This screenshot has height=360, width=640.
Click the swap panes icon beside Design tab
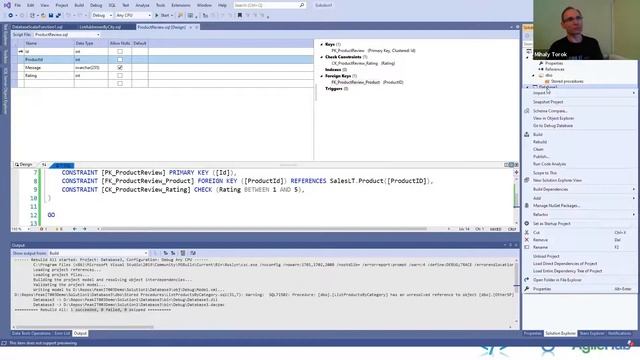tap(44, 164)
